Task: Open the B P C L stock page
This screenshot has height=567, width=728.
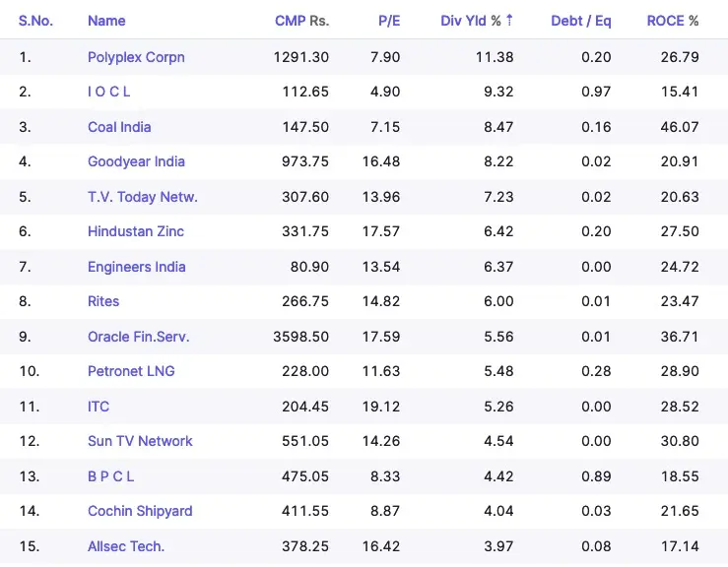Action: (x=110, y=476)
